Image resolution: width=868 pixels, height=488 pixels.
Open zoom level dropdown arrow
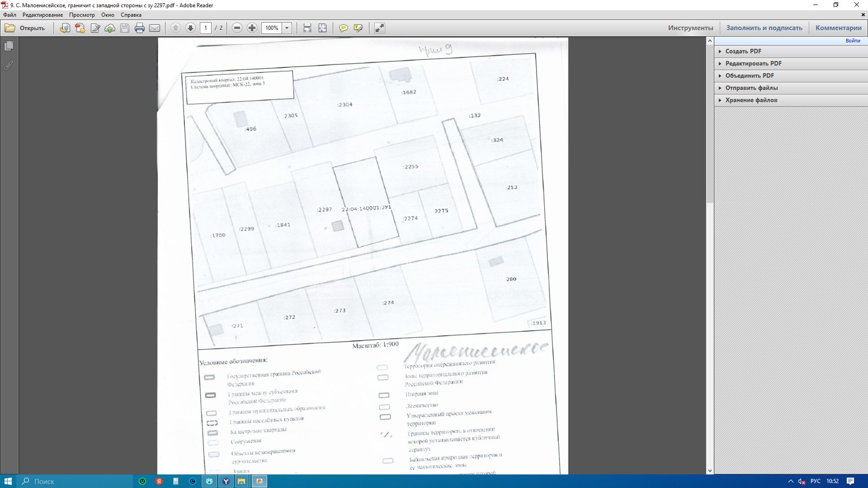click(x=287, y=28)
